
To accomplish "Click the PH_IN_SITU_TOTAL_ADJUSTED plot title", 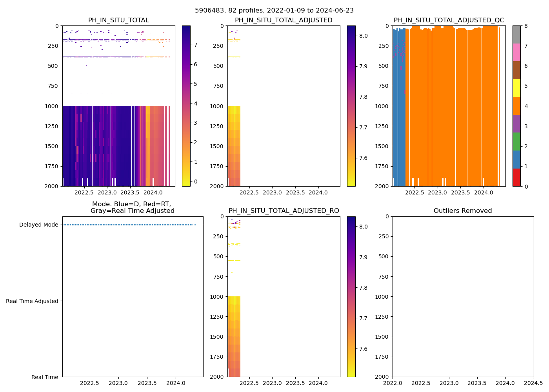I will click(x=284, y=20).
